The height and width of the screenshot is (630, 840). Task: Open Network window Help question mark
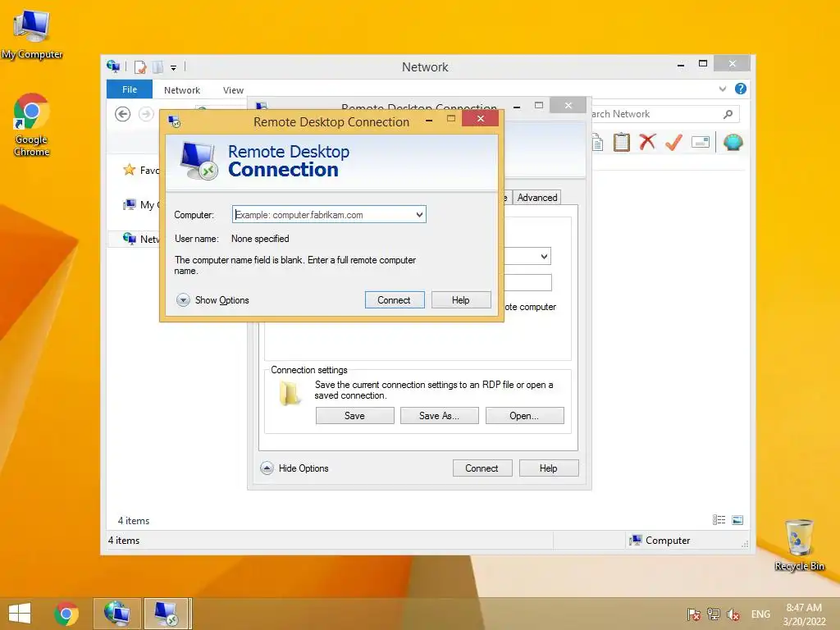[741, 89]
